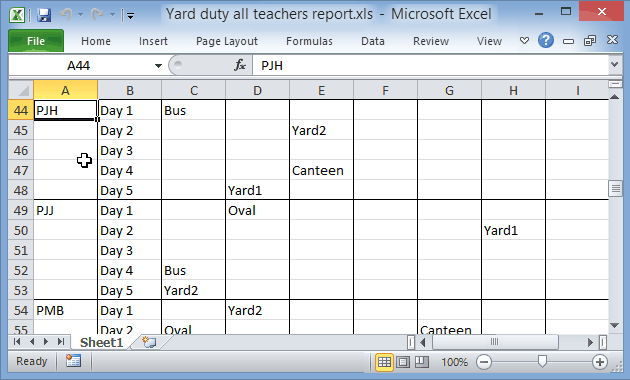Go to last sheet navigation arrow
The height and width of the screenshot is (380, 630).
[x=61, y=342]
